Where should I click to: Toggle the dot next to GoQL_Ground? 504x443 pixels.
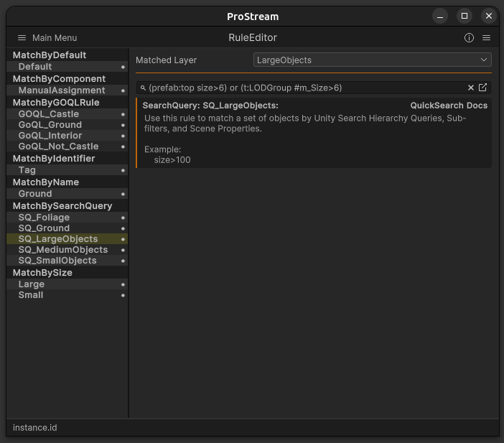[123, 125]
